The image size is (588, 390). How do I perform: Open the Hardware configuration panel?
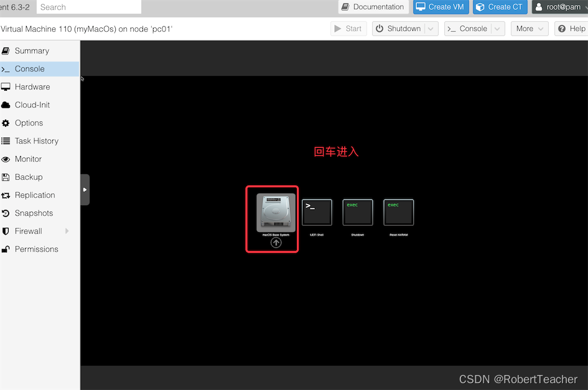pyautogui.click(x=31, y=86)
